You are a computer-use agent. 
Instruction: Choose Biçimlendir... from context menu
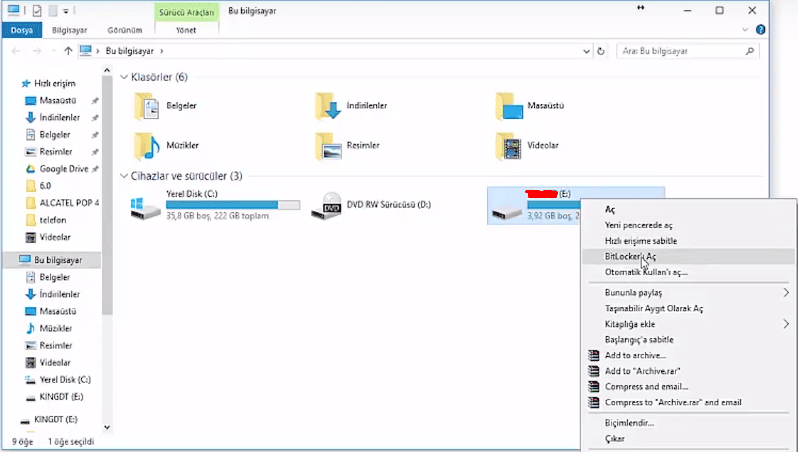click(x=629, y=422)
